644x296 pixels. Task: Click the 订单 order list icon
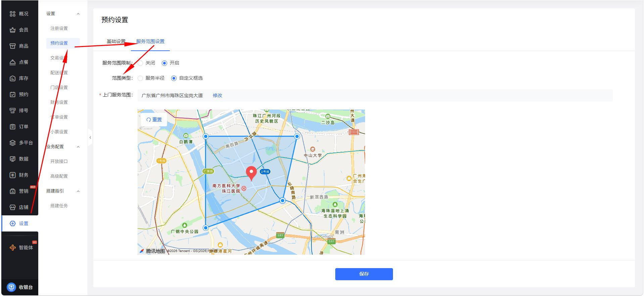12,127
